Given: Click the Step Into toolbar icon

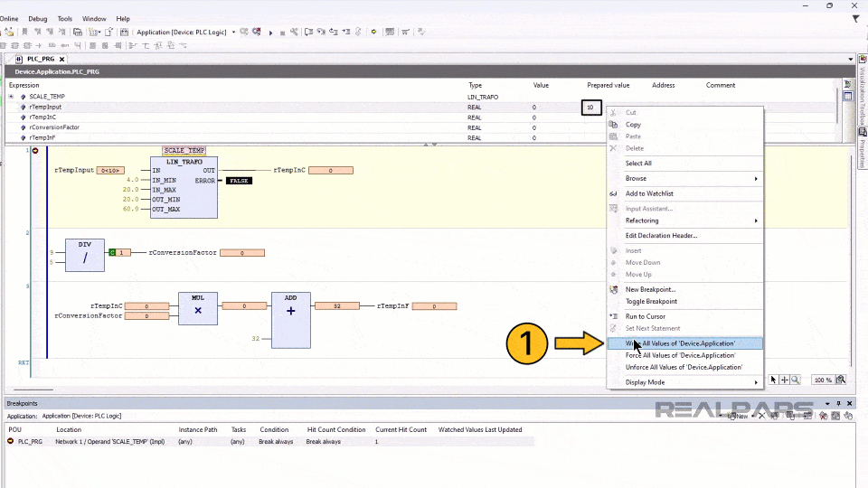Looking at the screenshot, I should pos(321,33).
